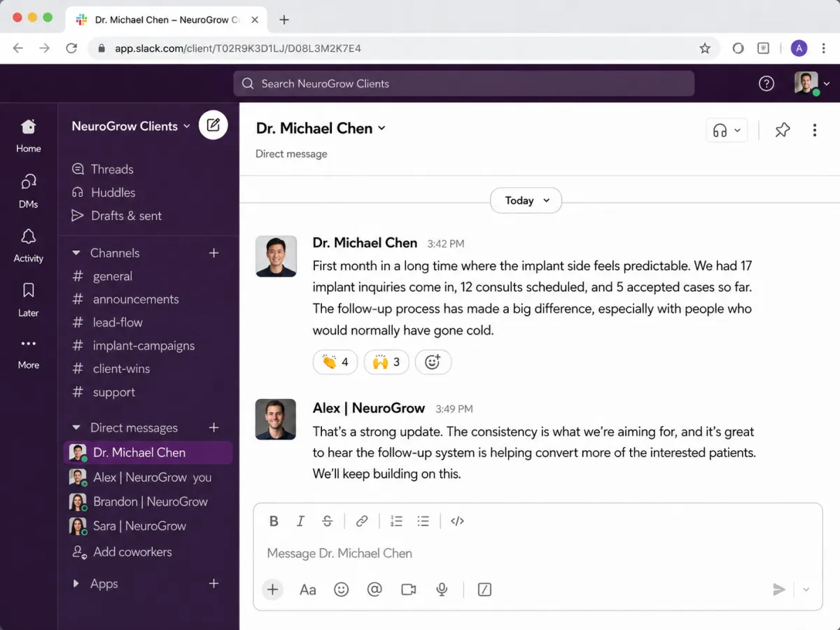Open user profile menu in top bar
This screenshot has height=630, width=840.
pos(812,84)
